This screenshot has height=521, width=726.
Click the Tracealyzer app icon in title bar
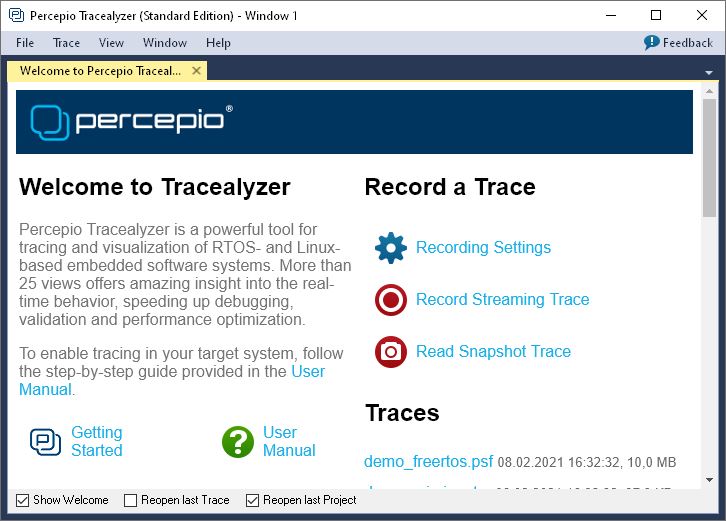[17, 15]
